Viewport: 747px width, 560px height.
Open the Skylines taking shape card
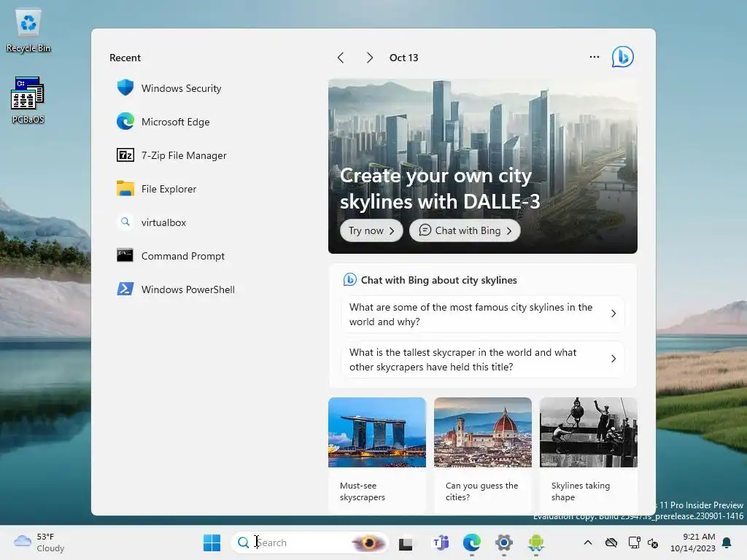[589, 455]
